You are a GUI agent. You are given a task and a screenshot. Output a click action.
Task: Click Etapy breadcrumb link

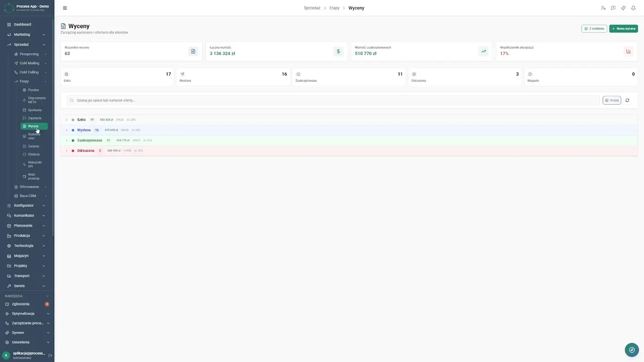(x=335, y=8)
